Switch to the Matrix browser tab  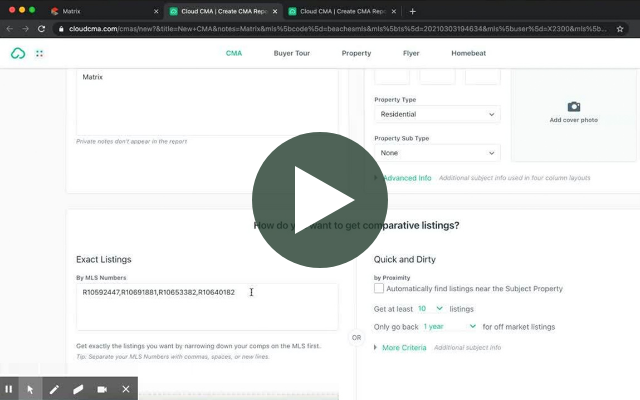[x=104, y=11]
